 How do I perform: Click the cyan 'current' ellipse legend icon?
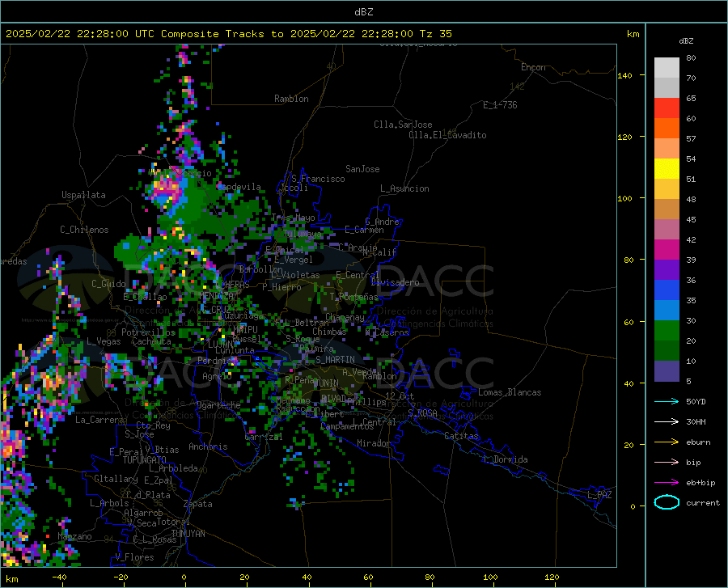point(667,502)
